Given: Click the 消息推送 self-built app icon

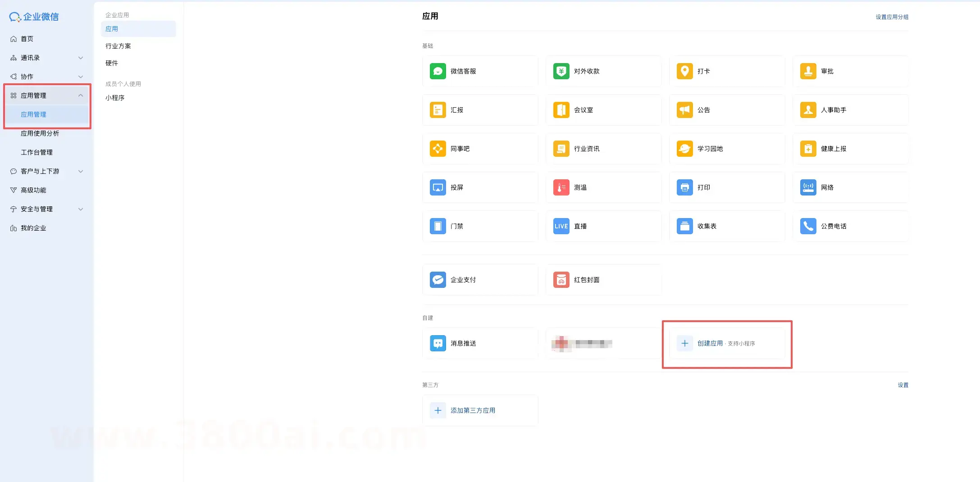Looking at the screenshot, I should [438, 343].
